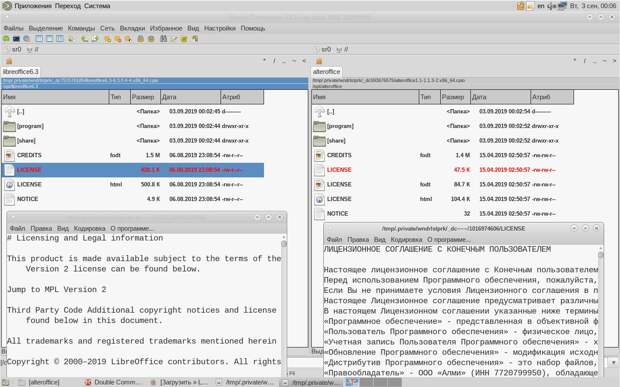The width and height of the screenshot is (620, 387).
Task: Click the [program] folder icon in left panel
Action: [9, 126]
